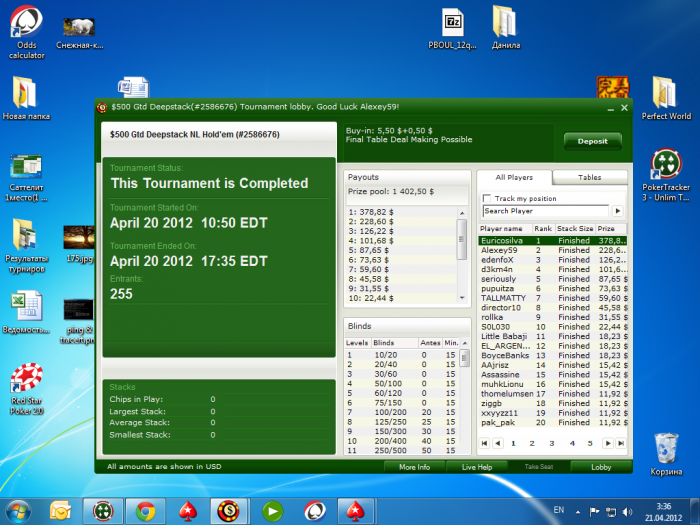Open the Outlook taskbar icon
Screen dimensions: 700x525
tap(61, 512)
